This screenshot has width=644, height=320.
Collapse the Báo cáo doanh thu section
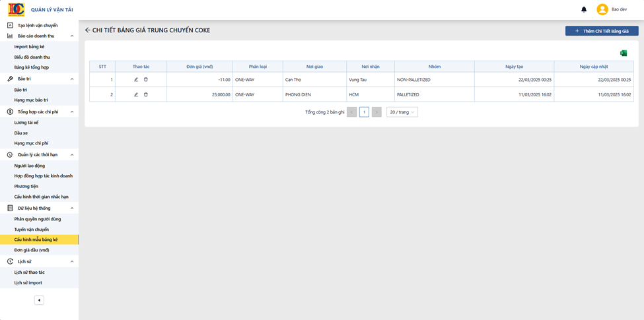pos(72,36)
